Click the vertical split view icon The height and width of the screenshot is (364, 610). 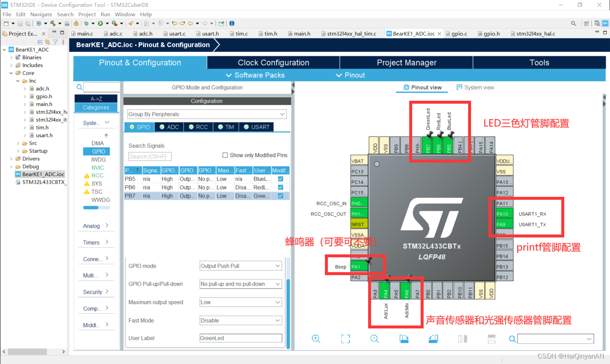pyautogui.click(x=492, y=339)
